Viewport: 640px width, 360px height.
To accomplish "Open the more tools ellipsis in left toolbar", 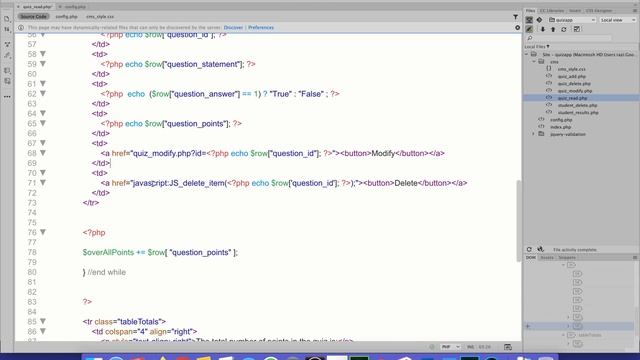I will (x=7, y=97).
